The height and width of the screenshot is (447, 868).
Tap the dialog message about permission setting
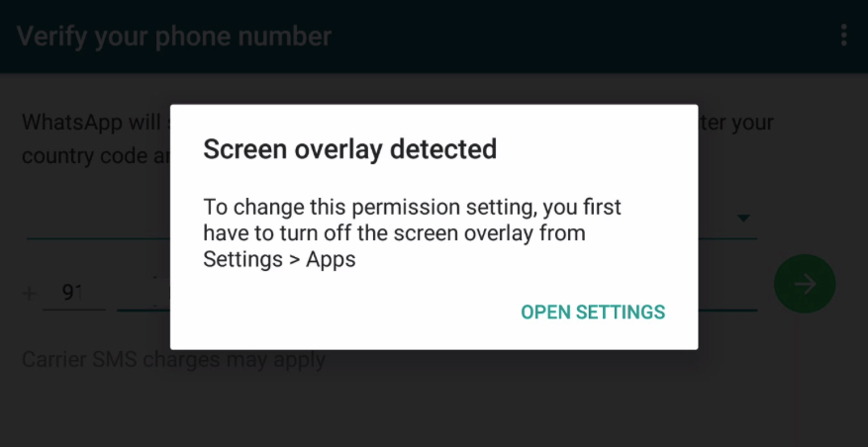(412, 233)
